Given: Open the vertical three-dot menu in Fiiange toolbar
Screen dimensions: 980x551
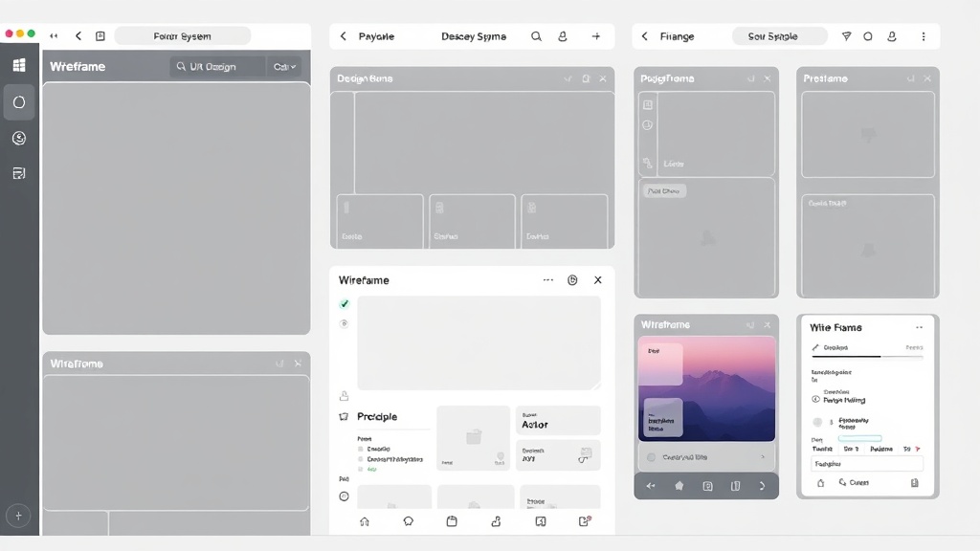Looking at the screenshot, I should click(924, 36).
